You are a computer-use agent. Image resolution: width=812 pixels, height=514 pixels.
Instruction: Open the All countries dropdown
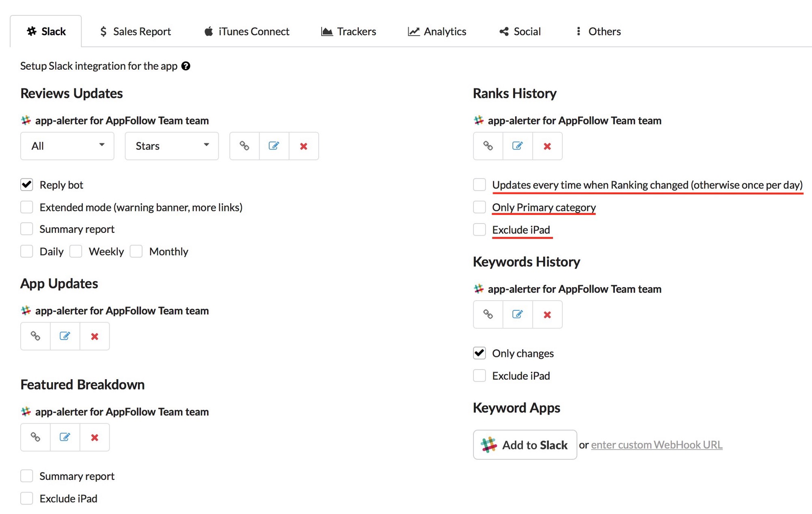(67, 146)
